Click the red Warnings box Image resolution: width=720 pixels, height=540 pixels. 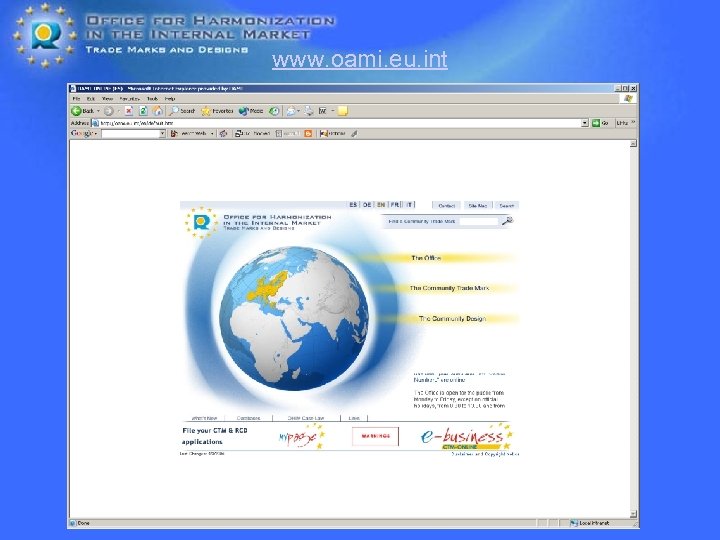point(375,436)
